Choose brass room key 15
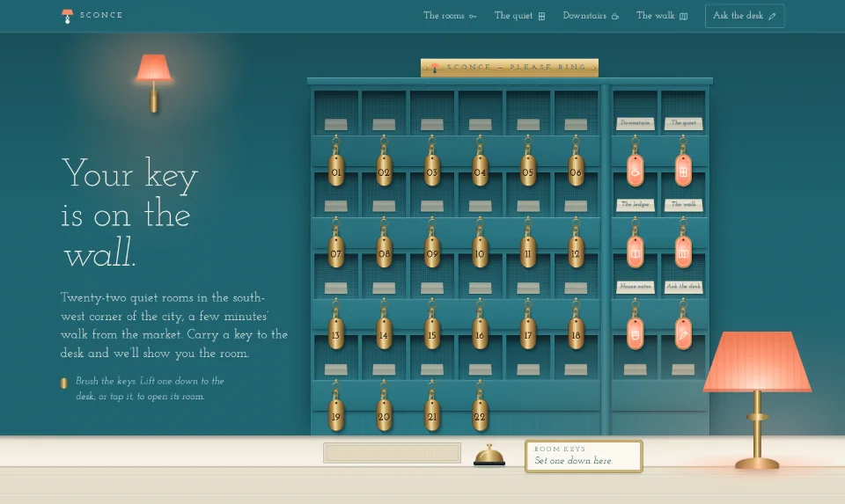 [431, 334]
